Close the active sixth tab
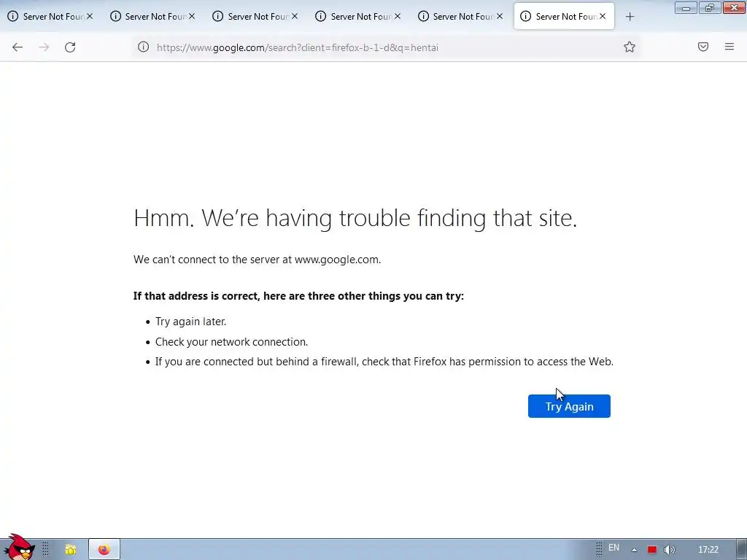747x560 pixels. coord(602,16)
